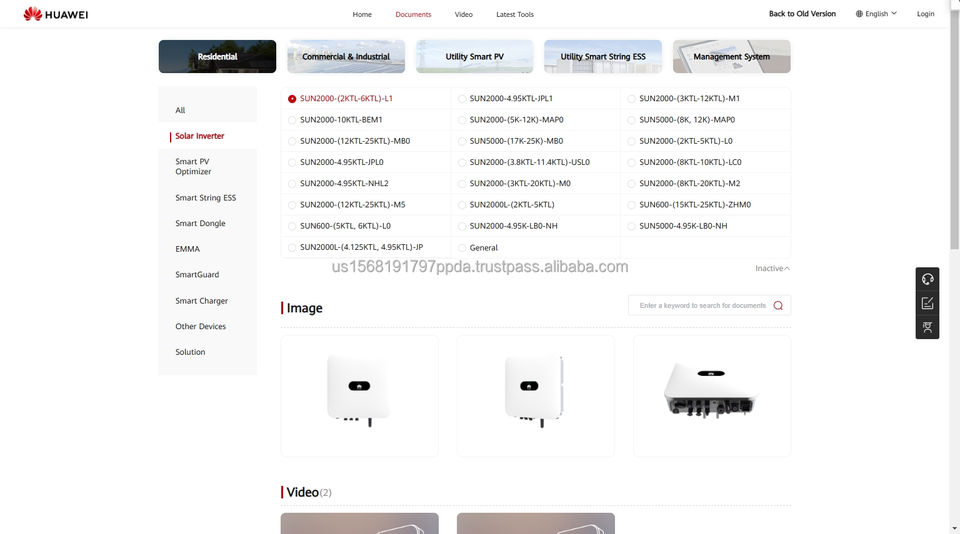Switch to Commercial & Industrial tab
Image resolution: width=960 pixels, height=534 pixels.
tap(346, 56)
